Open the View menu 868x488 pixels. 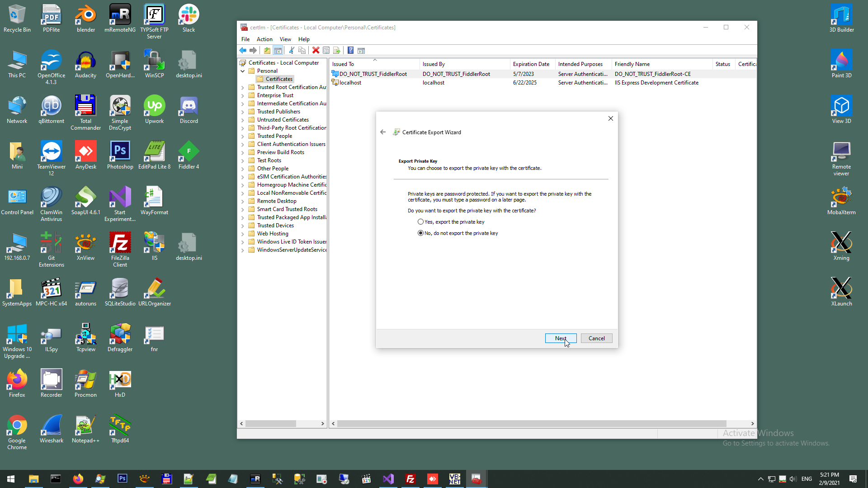click(285, 39)
